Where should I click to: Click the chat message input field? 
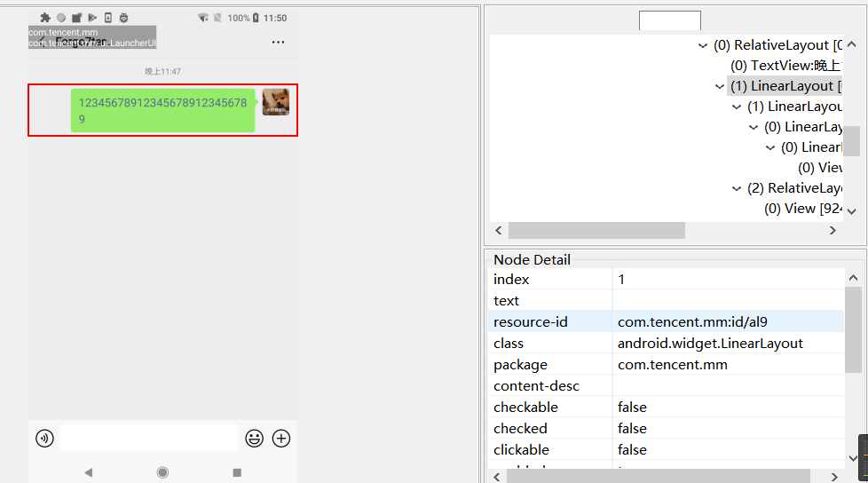[149, 438]
